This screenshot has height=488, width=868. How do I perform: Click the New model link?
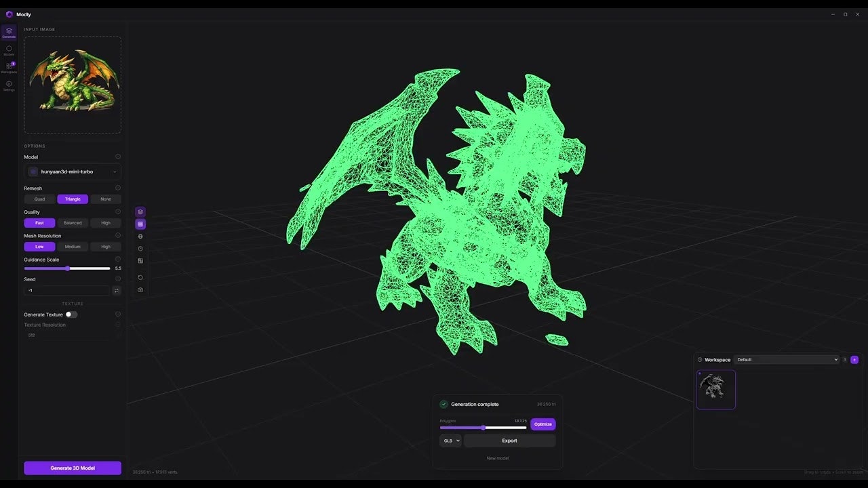[498, 458]
